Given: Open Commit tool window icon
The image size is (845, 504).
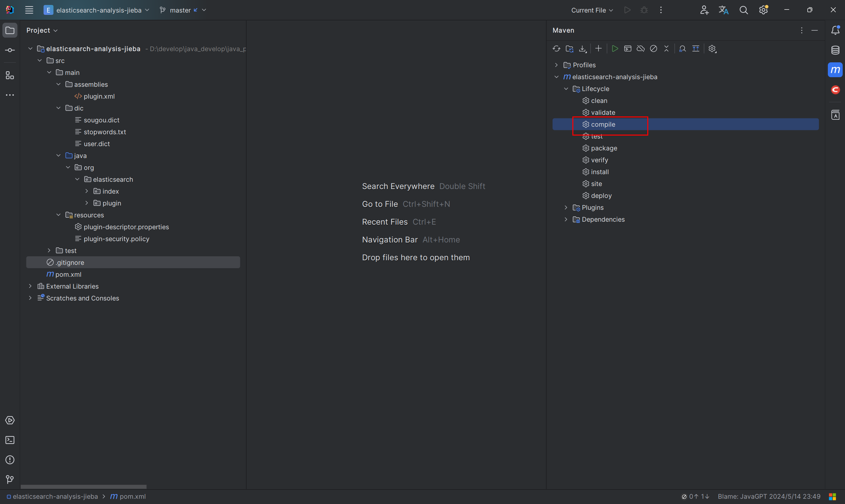Looking at the screenshot, I should pos(10,50).
